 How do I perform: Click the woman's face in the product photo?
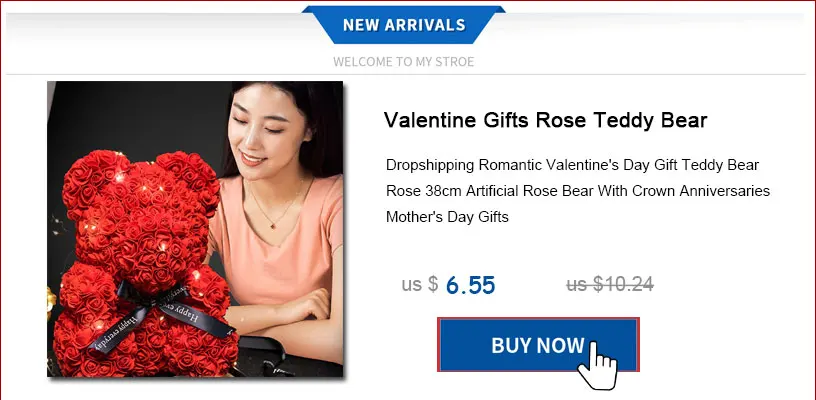coord(266,133)
